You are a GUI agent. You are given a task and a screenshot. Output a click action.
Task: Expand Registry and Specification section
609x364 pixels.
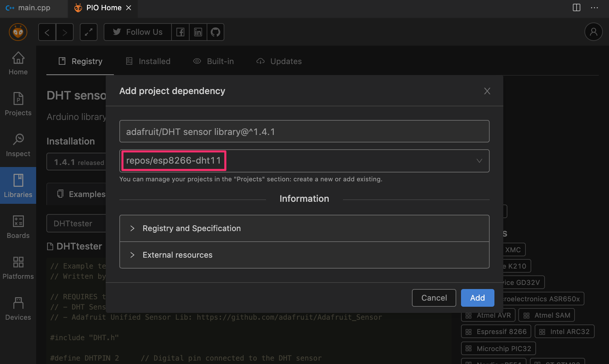[304, 228]
